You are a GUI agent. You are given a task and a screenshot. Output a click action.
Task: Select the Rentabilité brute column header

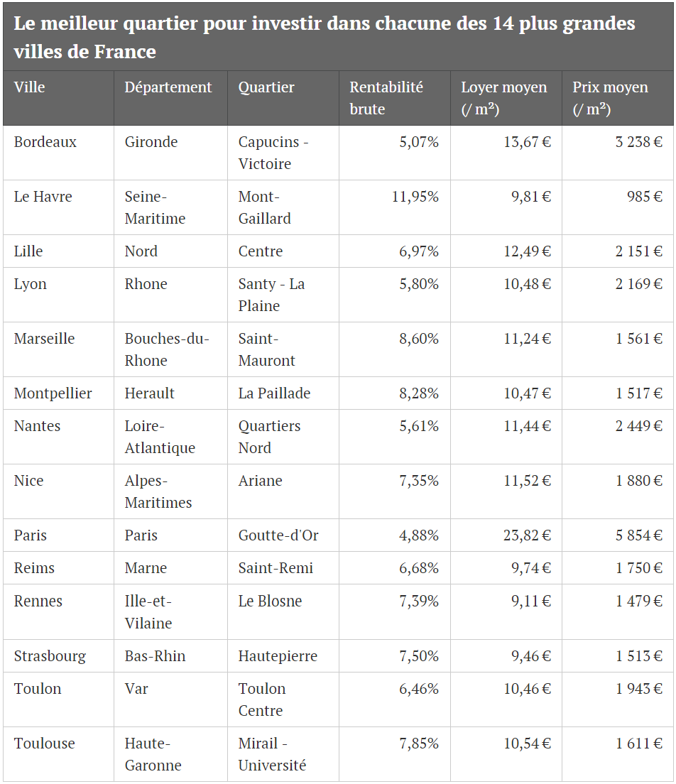coord(386,98)
